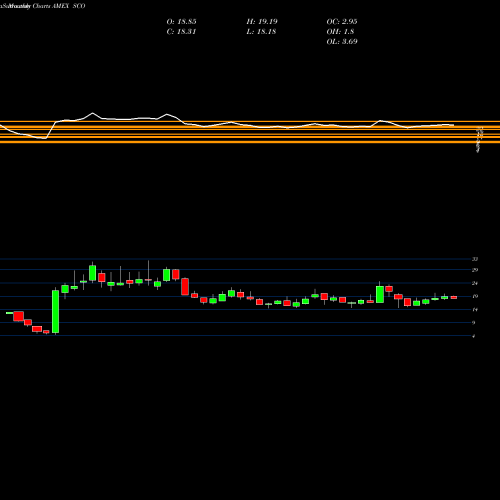Click the 9 price axis label
Image resolution: width=500 pixels, height=500 pixels.
click(x=473, y=322)
